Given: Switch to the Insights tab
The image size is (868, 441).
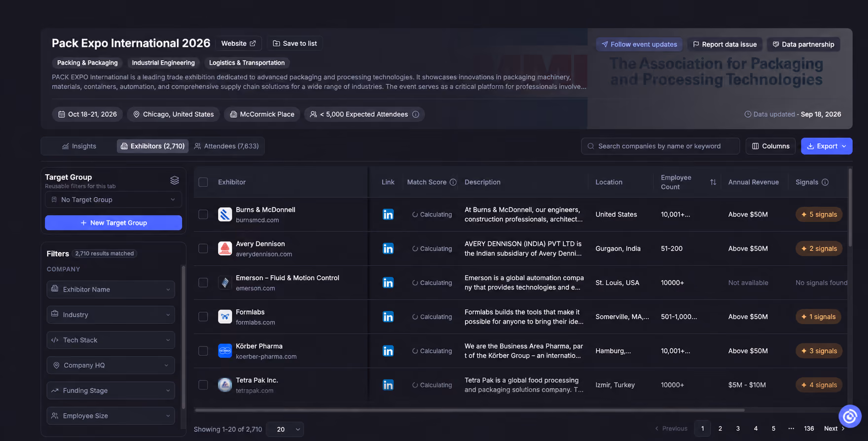Looking at the screenshot, I should point(79,147).
